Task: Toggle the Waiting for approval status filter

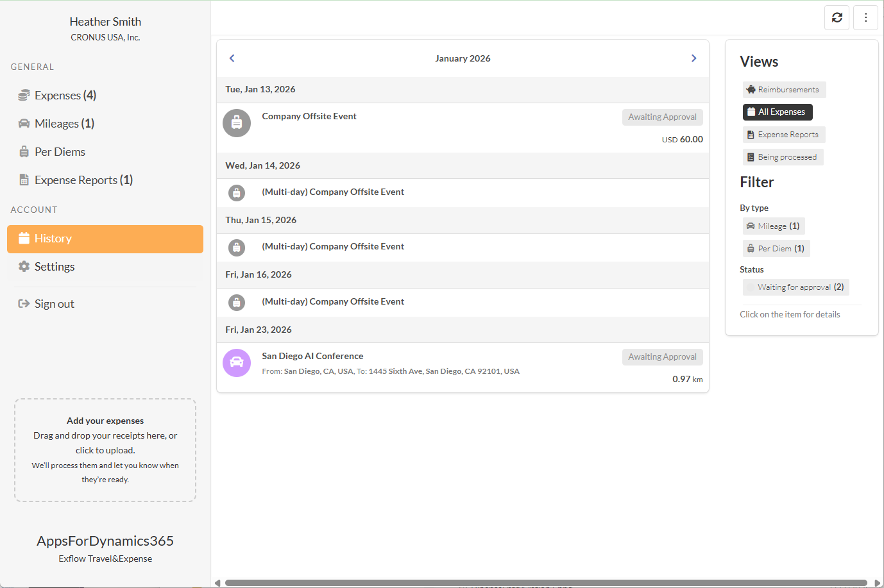Action: click(795, 287)
